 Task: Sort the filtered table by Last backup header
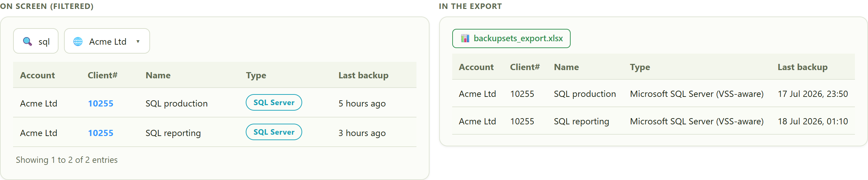(x=363, y=75)
